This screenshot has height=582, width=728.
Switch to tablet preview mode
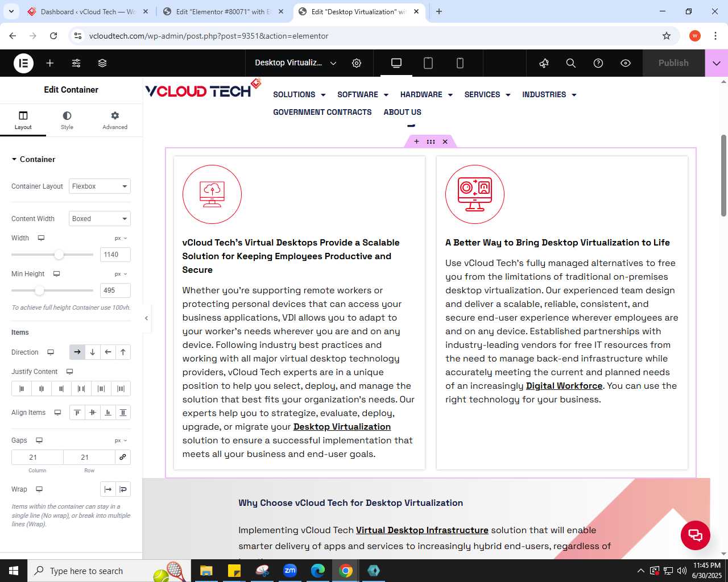tap(428, 63)
